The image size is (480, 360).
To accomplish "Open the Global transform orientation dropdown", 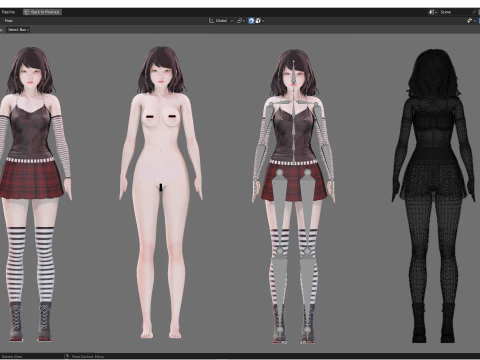I will (221, 21).
